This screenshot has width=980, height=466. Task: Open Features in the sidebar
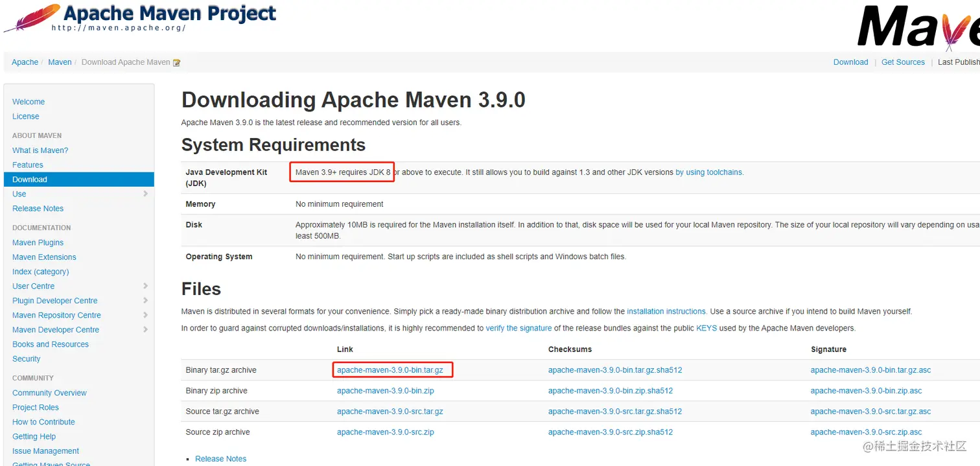[x=28, y=165]
